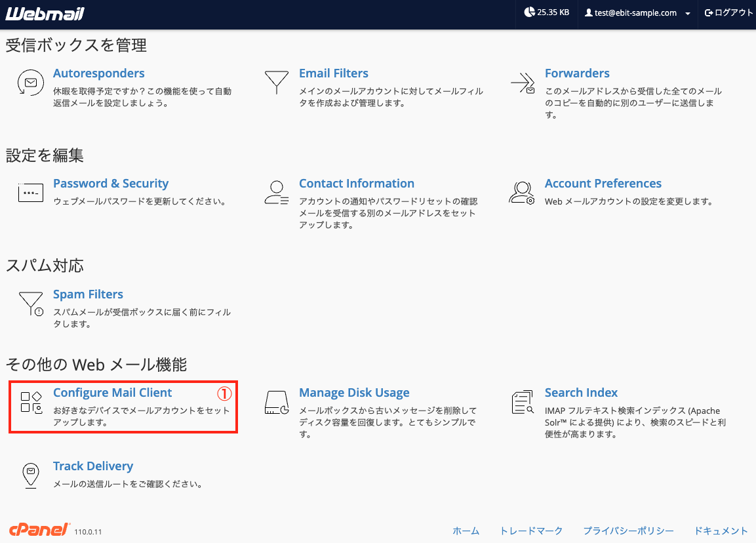
Task: Click the Track Delivery pin icon
Action: [x=31, y=475]
